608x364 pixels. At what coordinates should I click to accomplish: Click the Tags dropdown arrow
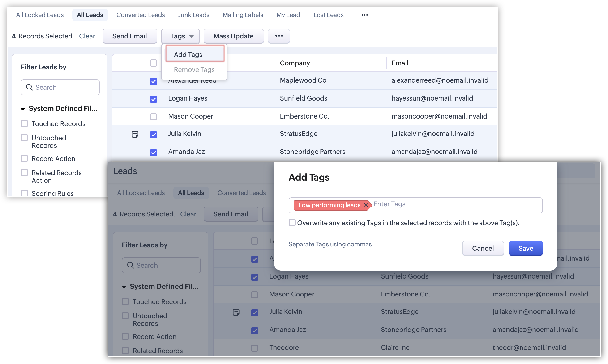coord(191,36)
